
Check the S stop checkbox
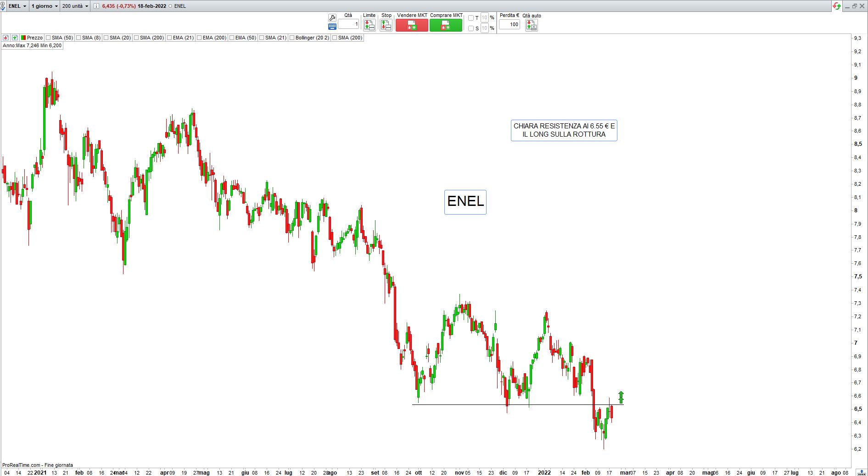tap(470, 28)
